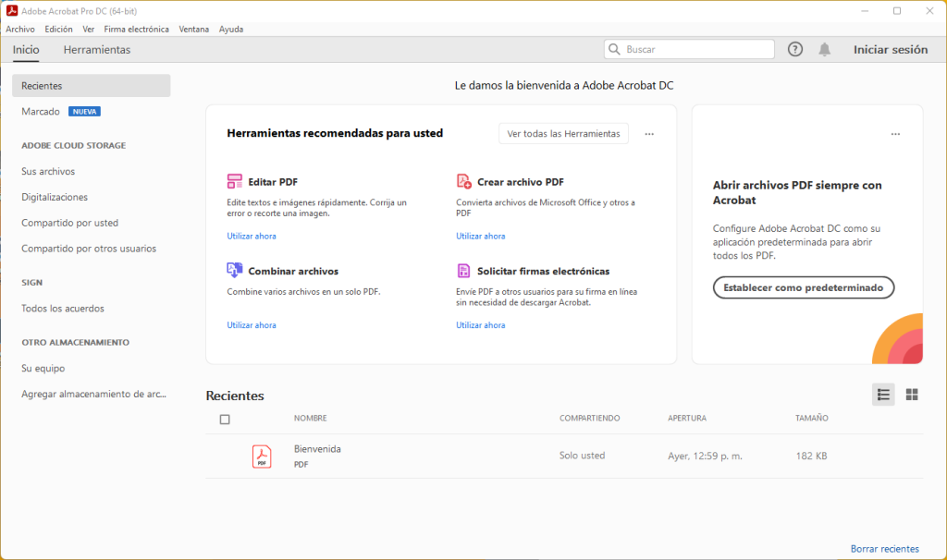
Task: Click the Crear archivo PDF icon
Action: (464, 181)
